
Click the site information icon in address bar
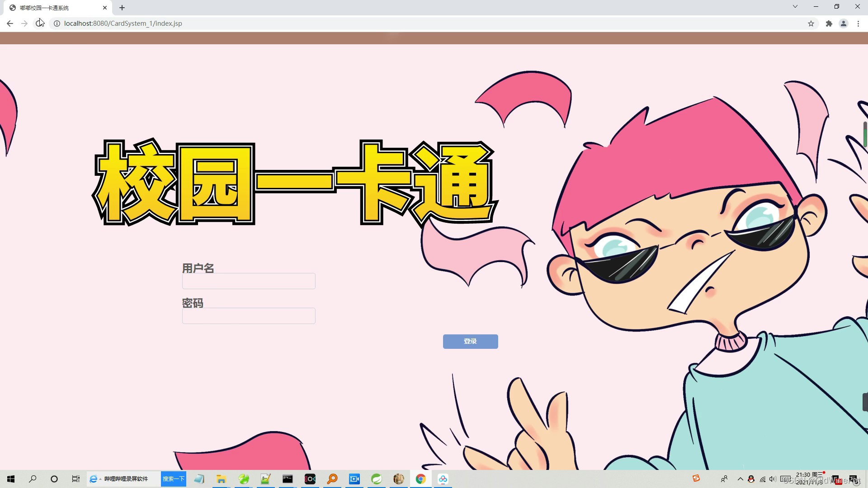(x=57, y=23)
